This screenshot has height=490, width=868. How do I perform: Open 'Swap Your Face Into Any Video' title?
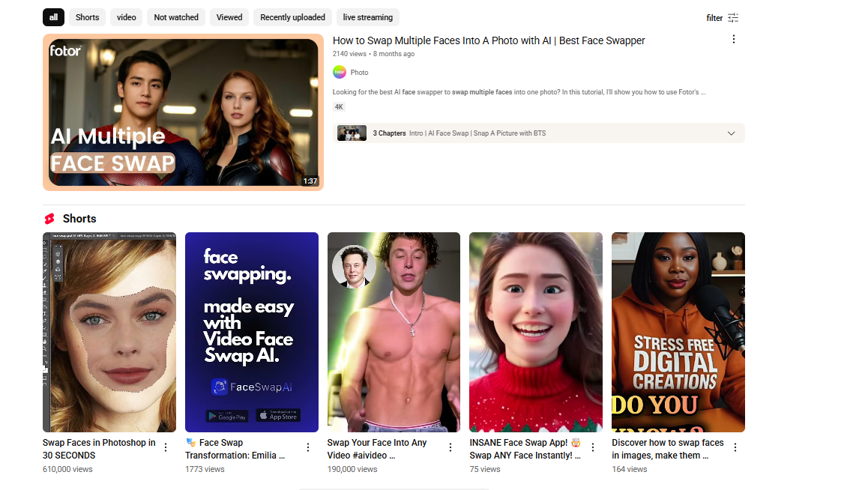tap(376, 449)
